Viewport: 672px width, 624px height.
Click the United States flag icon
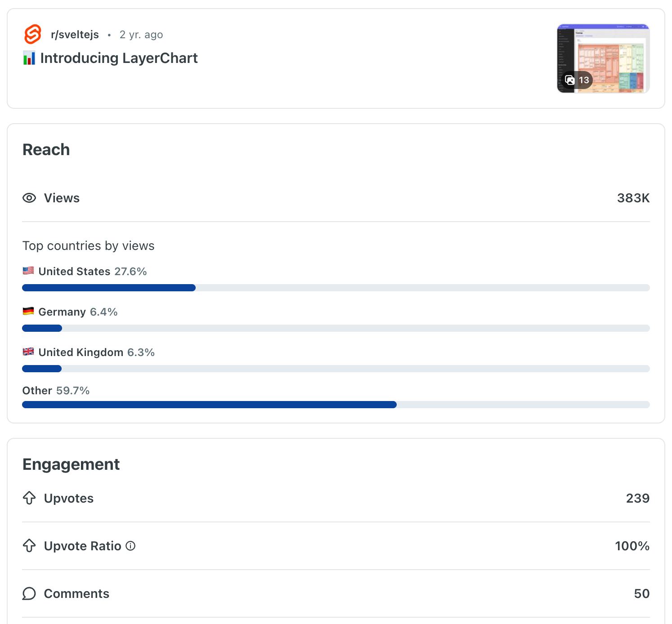coord(28,271)
